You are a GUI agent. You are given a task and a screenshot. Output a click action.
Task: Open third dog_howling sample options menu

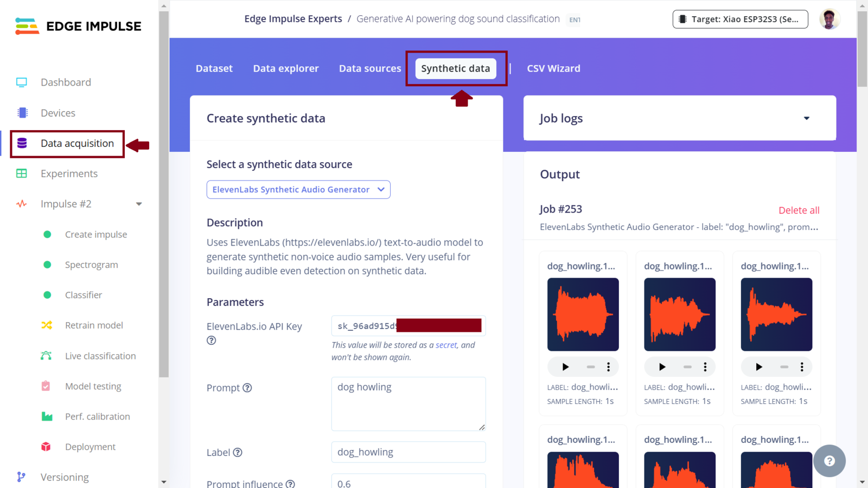(x=802, y=367)
